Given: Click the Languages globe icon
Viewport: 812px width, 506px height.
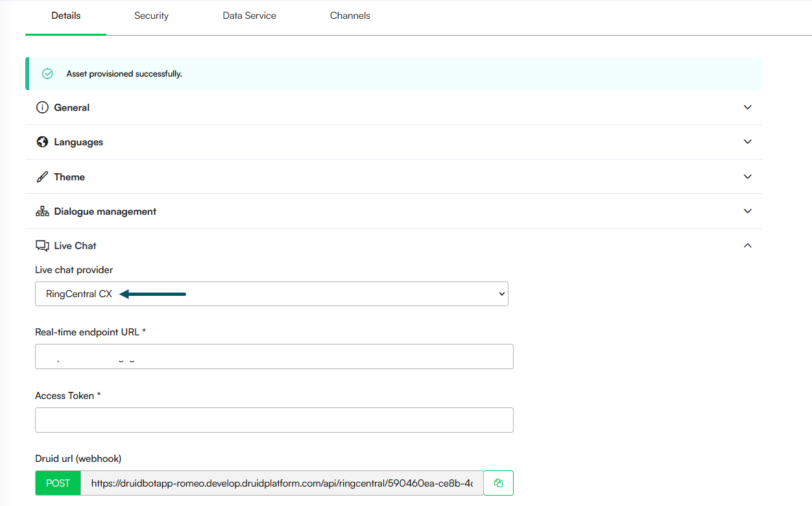Looking at the screenshot, I should pyautogui.click(x=42, y=142).
